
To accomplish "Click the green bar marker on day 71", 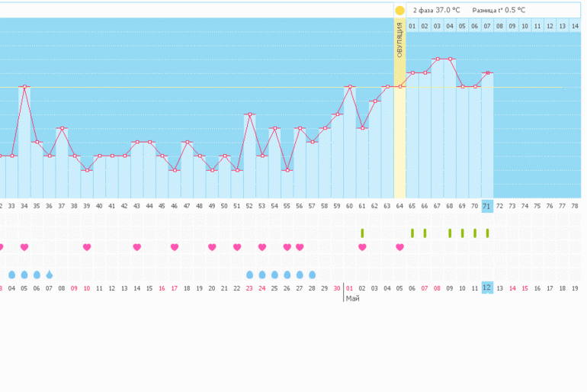I will 487,233.
